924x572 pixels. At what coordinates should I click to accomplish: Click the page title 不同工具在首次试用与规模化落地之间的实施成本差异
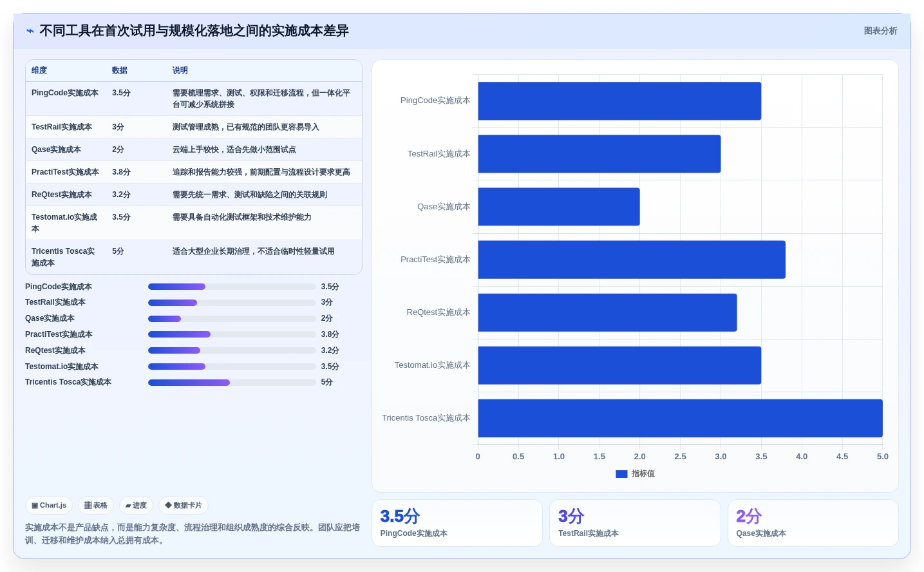point(194,31)
